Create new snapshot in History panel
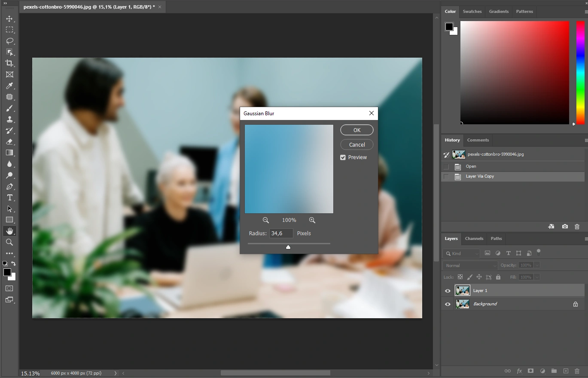This screenshot has width=588, height=378. pyautogui.click(x=565, y=227)
